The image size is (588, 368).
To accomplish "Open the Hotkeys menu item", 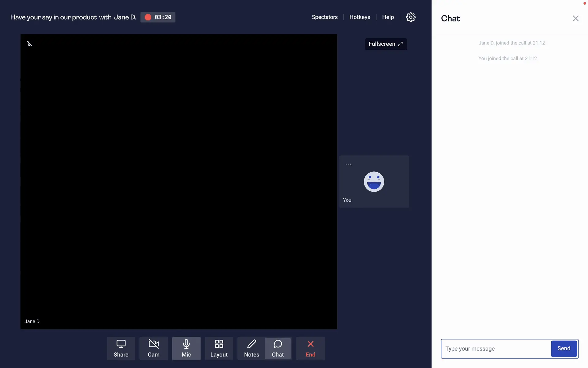I will (360, 17).
